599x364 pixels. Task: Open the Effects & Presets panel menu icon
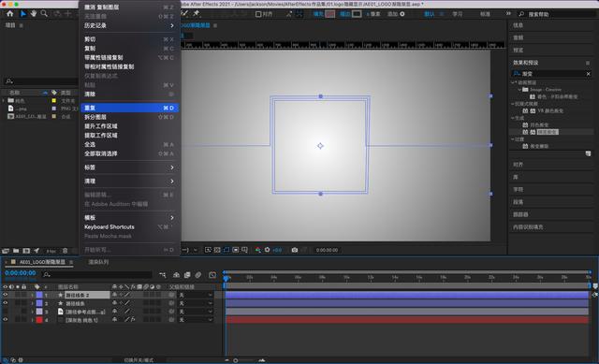588,63
